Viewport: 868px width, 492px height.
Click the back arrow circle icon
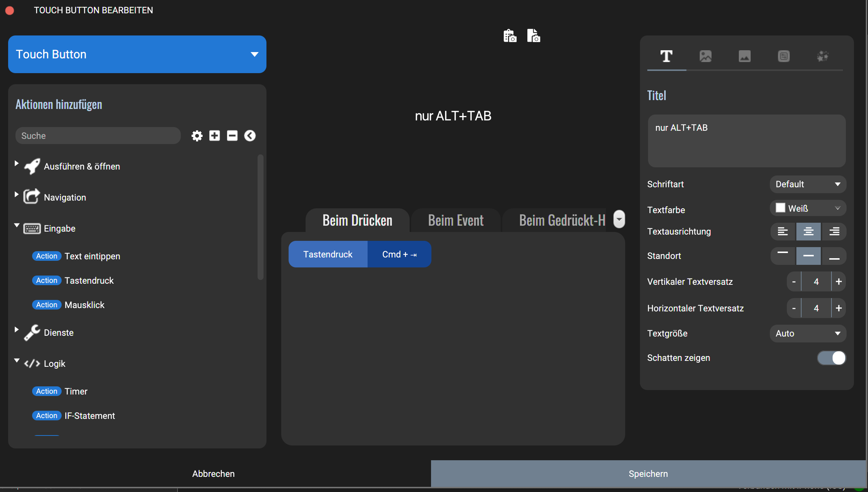[x=250, y=136]
